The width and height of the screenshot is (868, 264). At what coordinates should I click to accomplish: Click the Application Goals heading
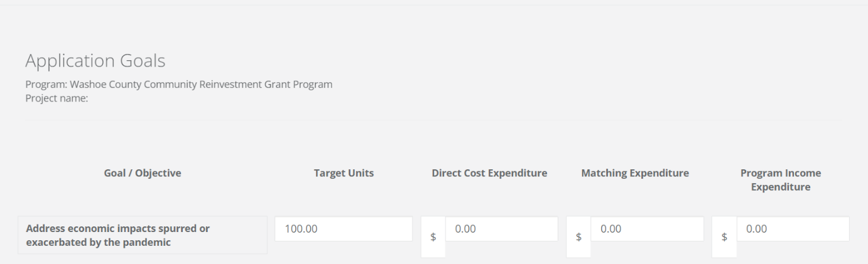point(95,61)
